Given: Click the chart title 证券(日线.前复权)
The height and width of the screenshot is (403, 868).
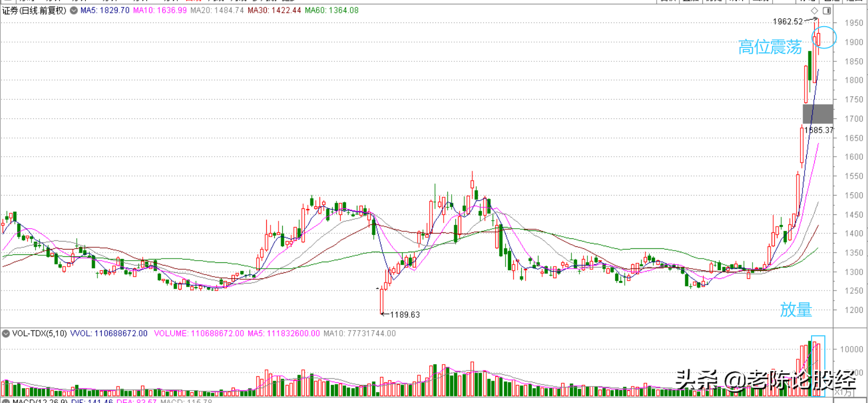Looking at the screenshot, I should [35, 10].
